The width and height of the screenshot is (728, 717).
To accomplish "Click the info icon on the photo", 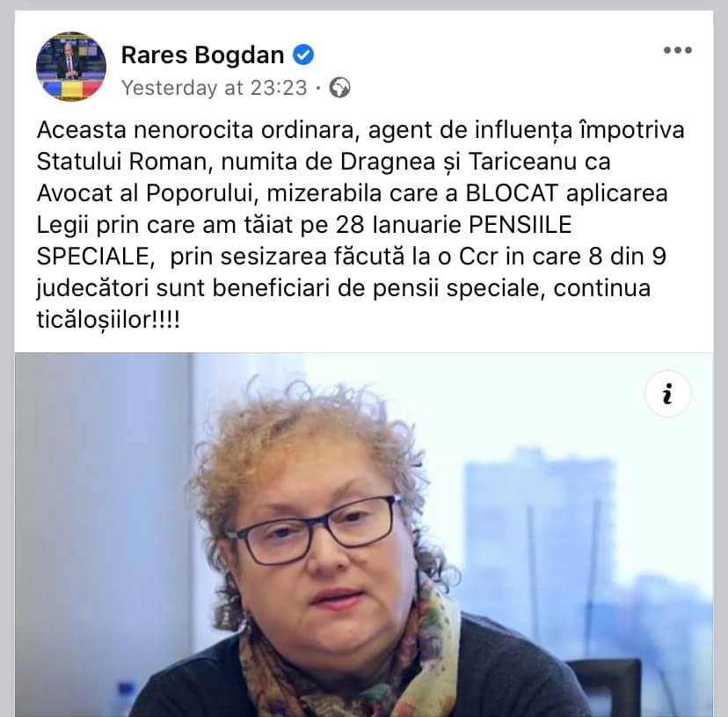I will click(667, 394).
